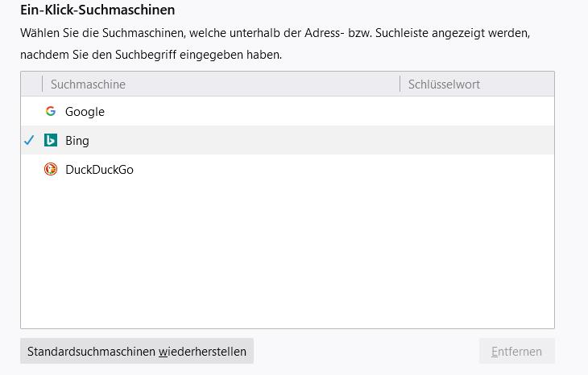Click the Schlüsselwort cell for Google
Screen dimensions: 588x375
475,111
